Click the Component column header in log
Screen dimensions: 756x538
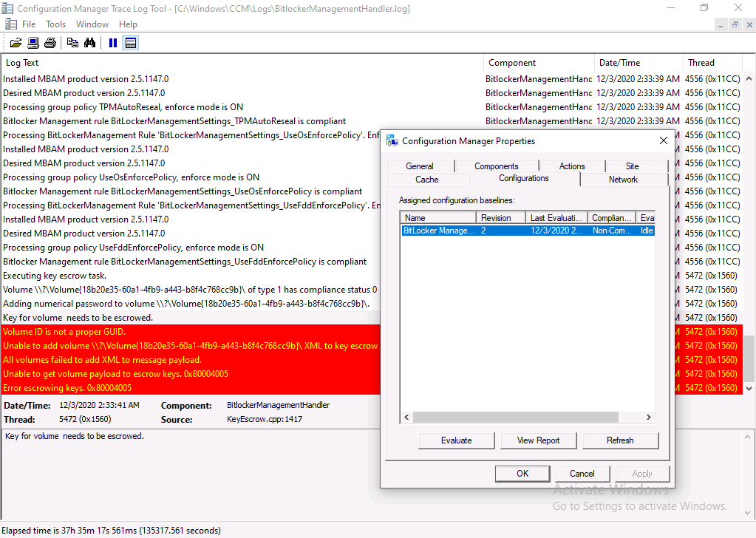(x=539, y=63)
